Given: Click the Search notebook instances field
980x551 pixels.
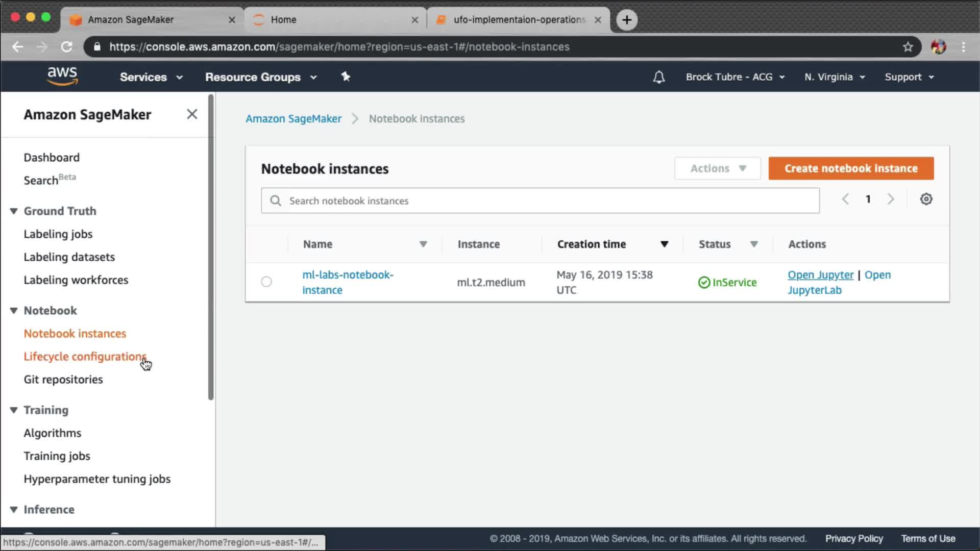Looking at the screenshot, I should pos(541,201).
